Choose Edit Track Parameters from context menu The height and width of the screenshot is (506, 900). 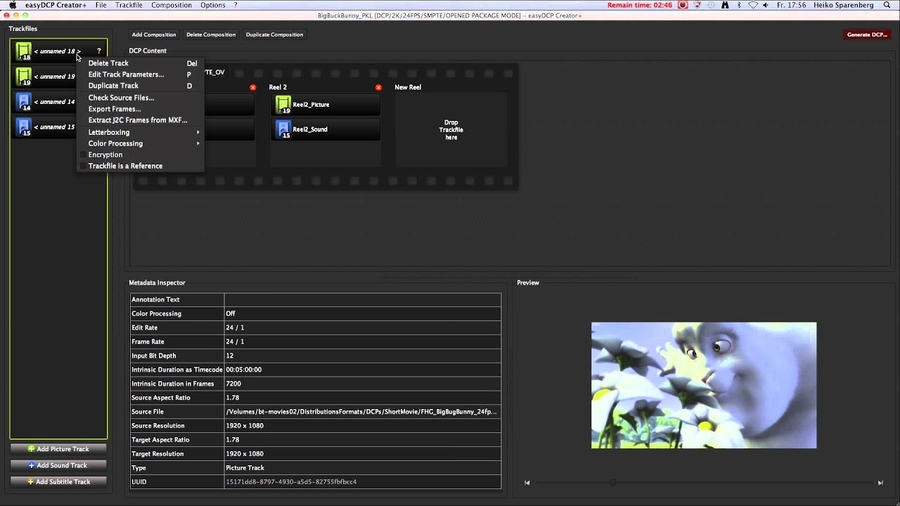pyautogui.click(x=141, y=74)
